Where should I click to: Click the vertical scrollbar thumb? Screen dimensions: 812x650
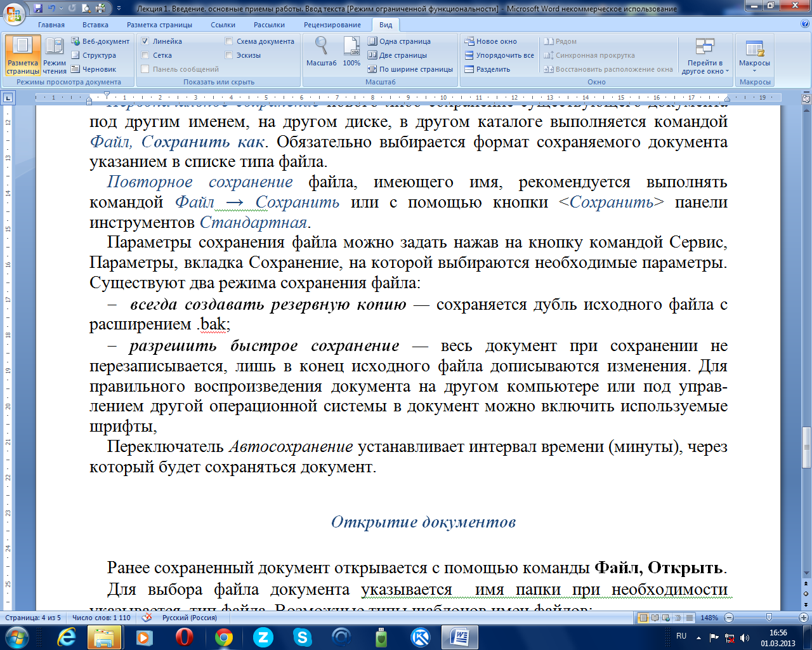(806, 448)
